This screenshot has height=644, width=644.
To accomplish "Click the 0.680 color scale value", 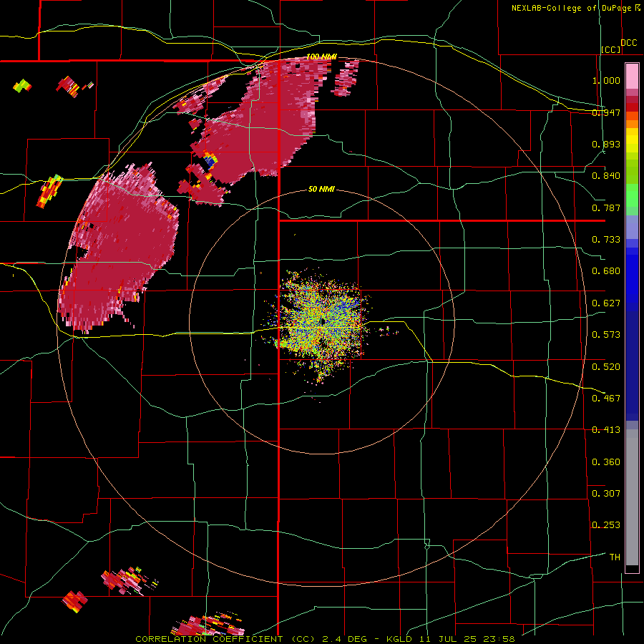I will click(x=606, y=271).
